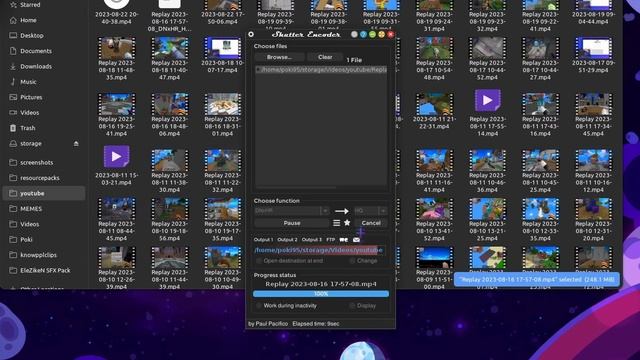This screenshot has width=640, height=360.
Task: Click the icon tab between FTP and envelope
Action: 344,240
